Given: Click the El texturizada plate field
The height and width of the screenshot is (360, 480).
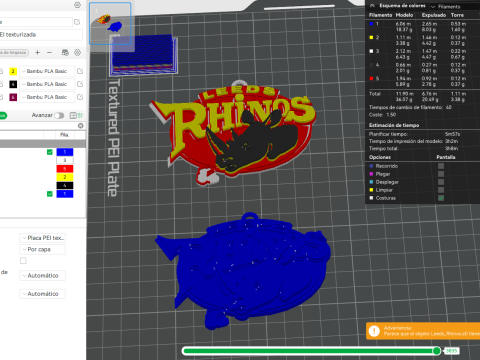Looking at the screenshot, I should point(41,35).
